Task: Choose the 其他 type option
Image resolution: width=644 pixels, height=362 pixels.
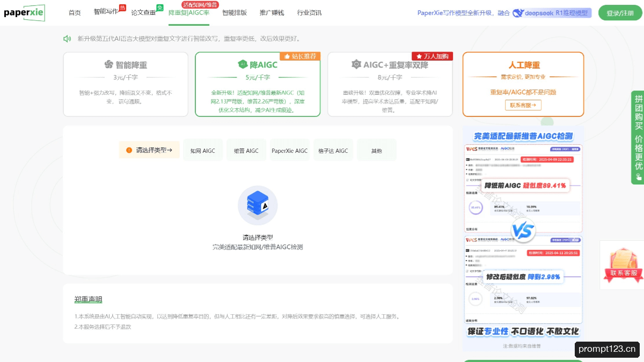Action: point(377,150)
